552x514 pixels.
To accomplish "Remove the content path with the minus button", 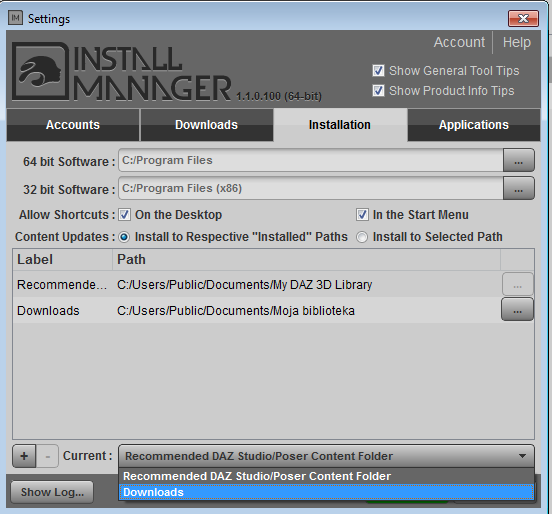I will click(48, 456).
